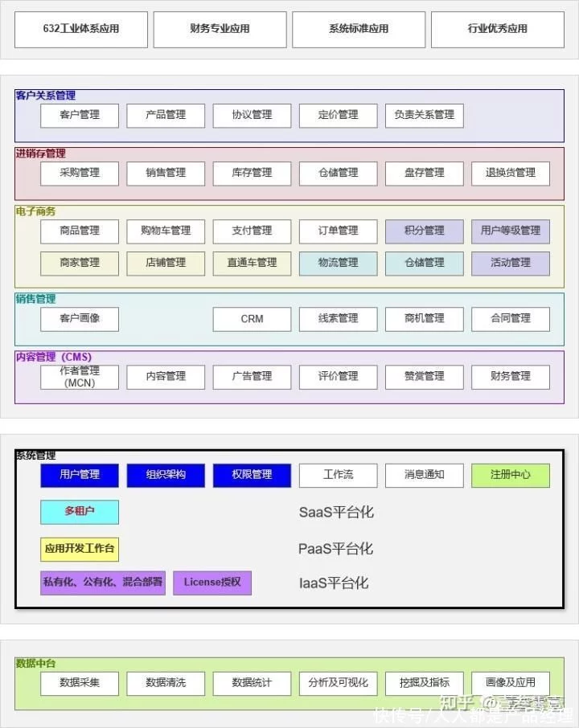Viewport: 579px width, 728px height.
Task: Click the purple License授权 box
Action: [x=212, y=583]
